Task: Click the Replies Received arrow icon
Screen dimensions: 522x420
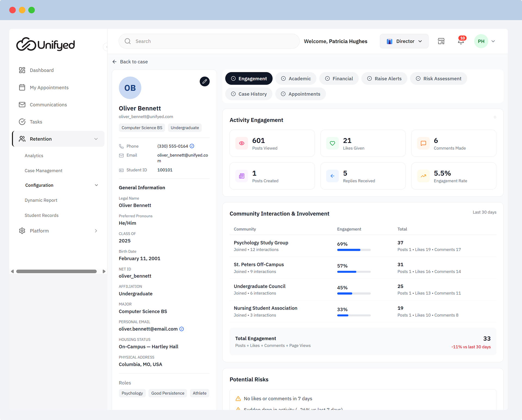Action: (332, 176)
